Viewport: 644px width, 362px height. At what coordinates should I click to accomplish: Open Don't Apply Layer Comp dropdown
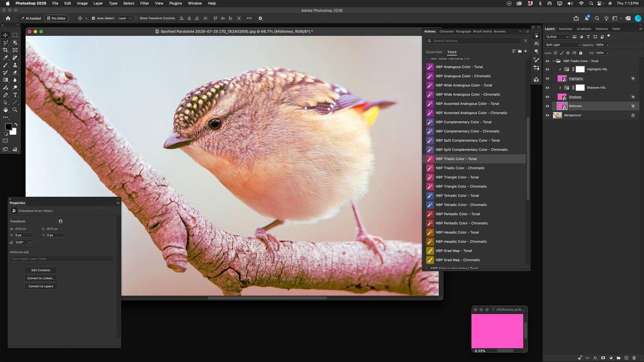[62, 258]
